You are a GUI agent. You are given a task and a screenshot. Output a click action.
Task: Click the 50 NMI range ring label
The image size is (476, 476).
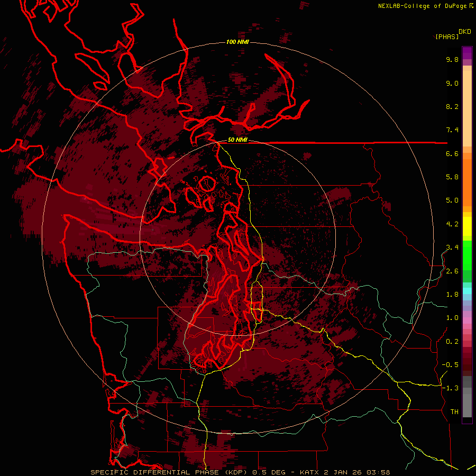coord(237,140)
